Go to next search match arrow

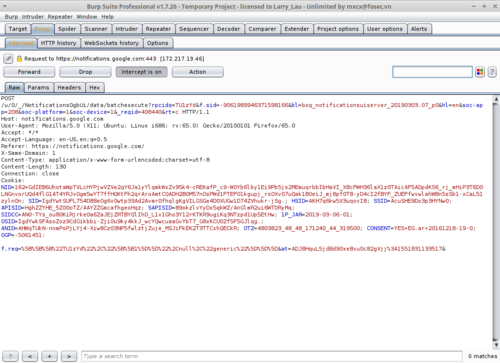point(69,356)
